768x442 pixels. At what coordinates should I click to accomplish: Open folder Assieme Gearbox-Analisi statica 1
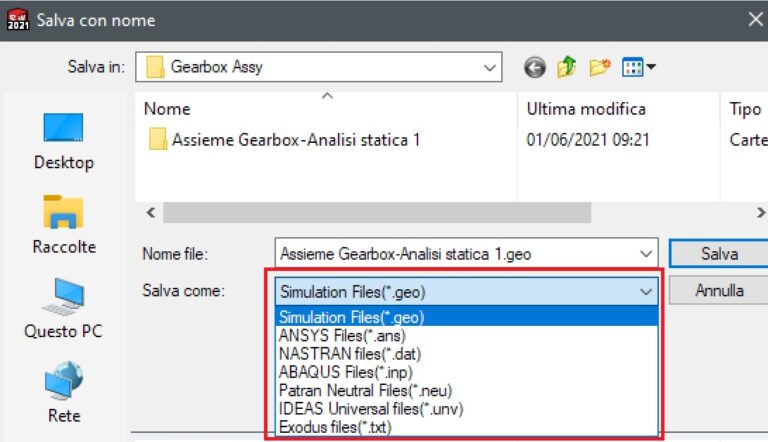point(294,140)
